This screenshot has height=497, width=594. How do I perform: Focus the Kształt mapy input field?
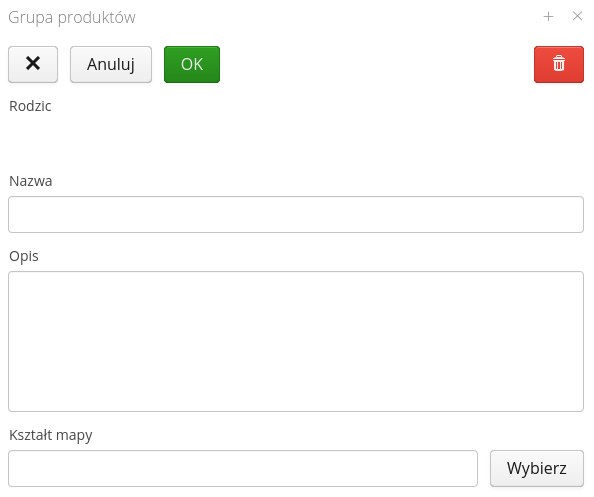click(x=243, y=468)
